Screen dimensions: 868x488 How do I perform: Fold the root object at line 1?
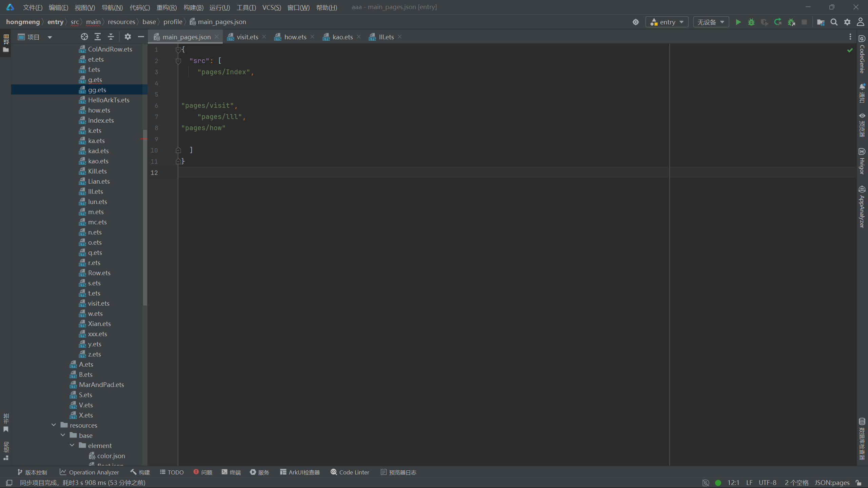(x=178, y=50)
